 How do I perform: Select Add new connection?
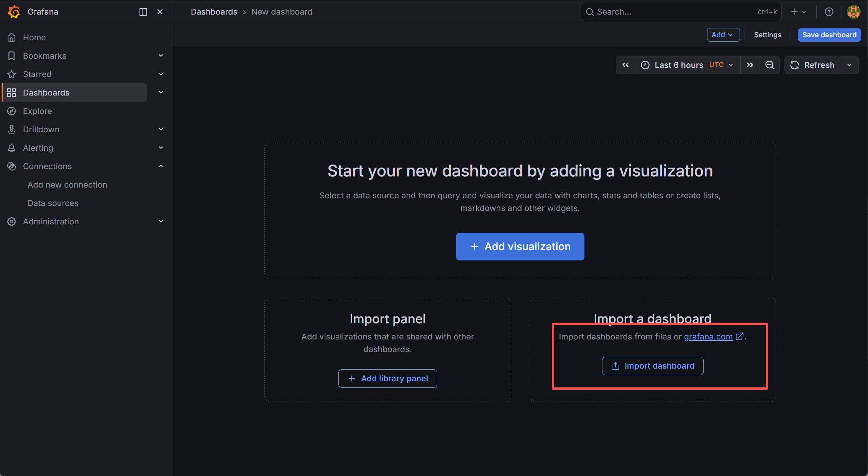[67, 185]
